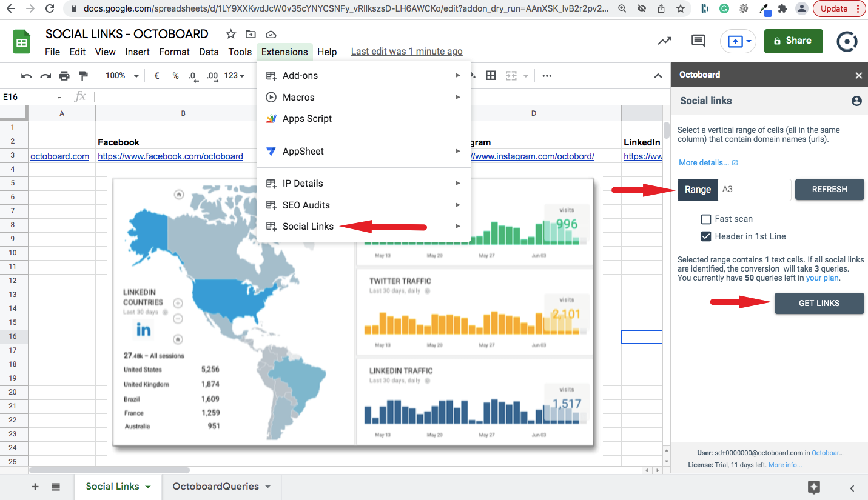Switch to the OctoboardQueries sheet tab
868x500 pixels.
(215, 487)
